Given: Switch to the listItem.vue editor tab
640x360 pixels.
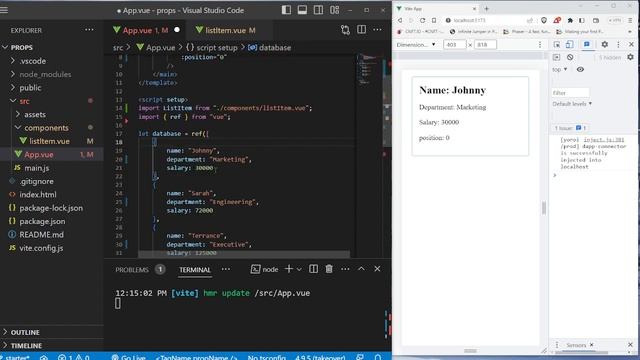Looking at the screenshot, I should (x=225, y=30).
